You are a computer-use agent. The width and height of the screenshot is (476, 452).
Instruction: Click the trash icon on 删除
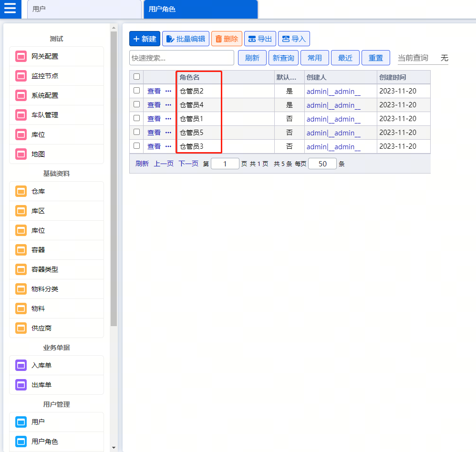point(218,39)
